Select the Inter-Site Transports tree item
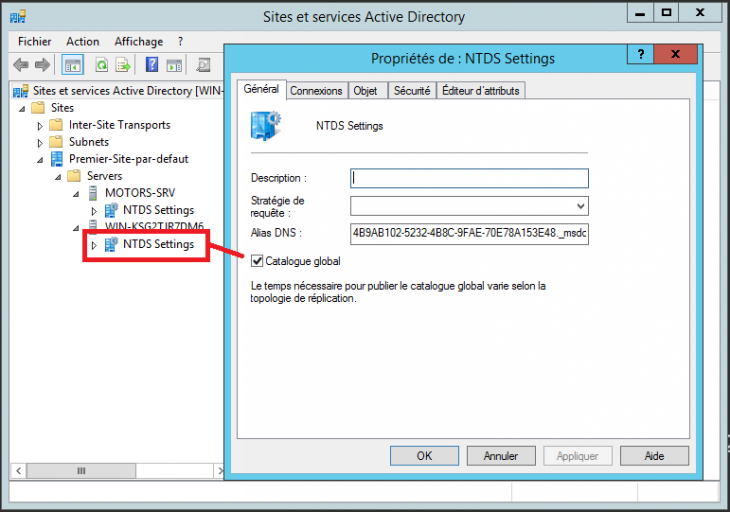 pyautogui.click(x=120, y=125)
